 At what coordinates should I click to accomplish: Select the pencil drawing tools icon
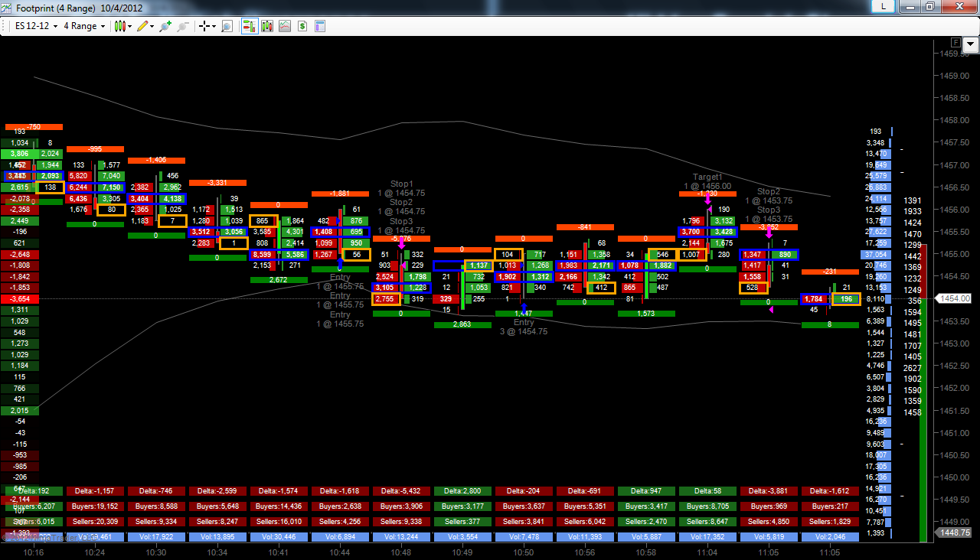click(142, 26)
